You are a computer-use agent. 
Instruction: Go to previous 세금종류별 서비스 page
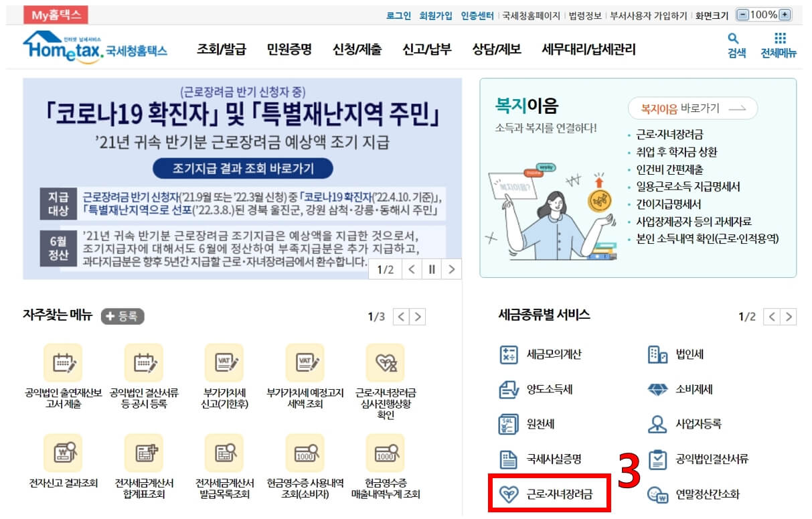772,317
